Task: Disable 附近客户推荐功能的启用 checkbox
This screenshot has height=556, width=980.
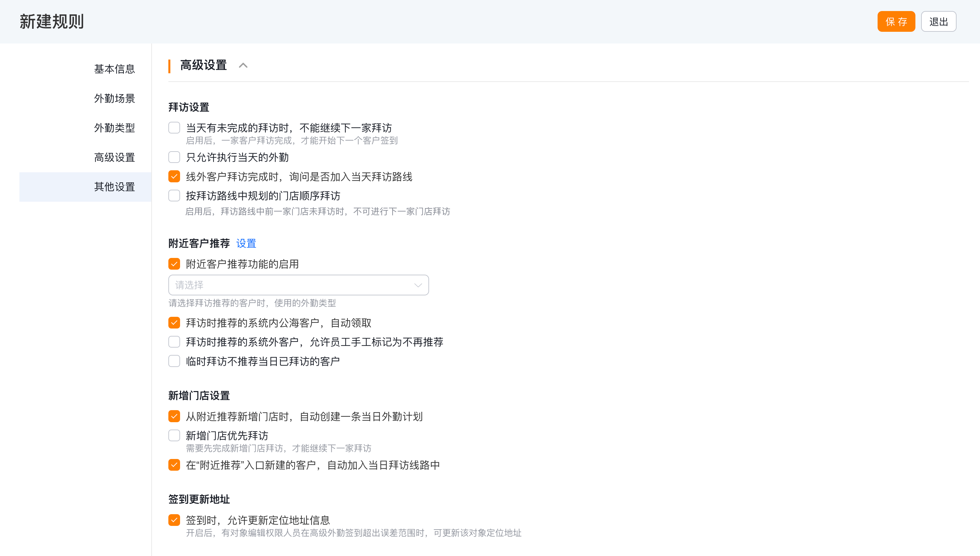Action: pos(174,264)
